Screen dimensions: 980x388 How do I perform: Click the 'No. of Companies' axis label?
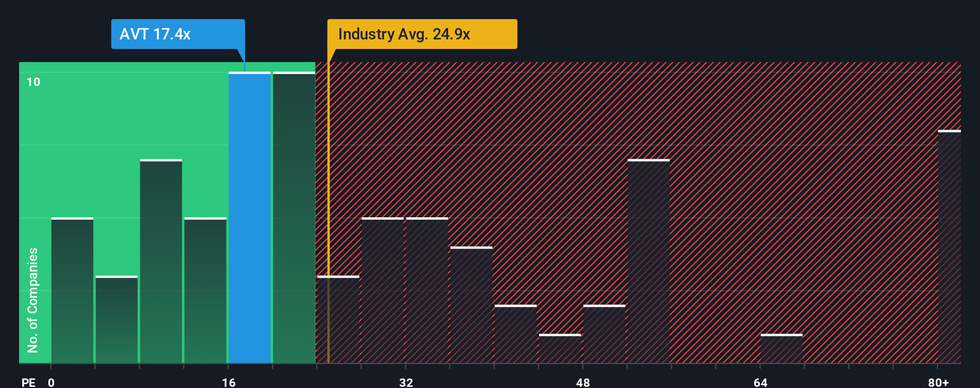coord(33,300)
